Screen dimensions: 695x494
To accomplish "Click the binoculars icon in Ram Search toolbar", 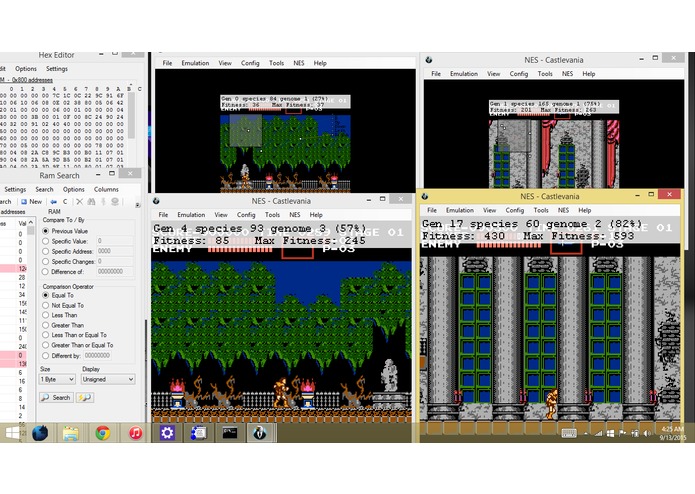I will 91,202.
